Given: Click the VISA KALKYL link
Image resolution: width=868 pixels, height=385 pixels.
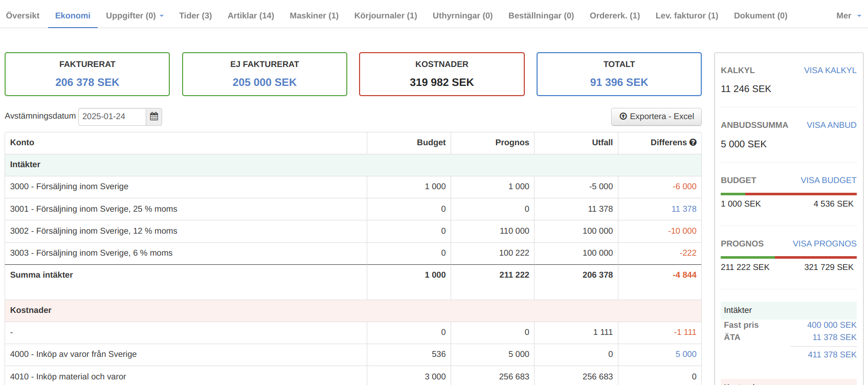Looking at the screenshot, I should click(830, 71).
